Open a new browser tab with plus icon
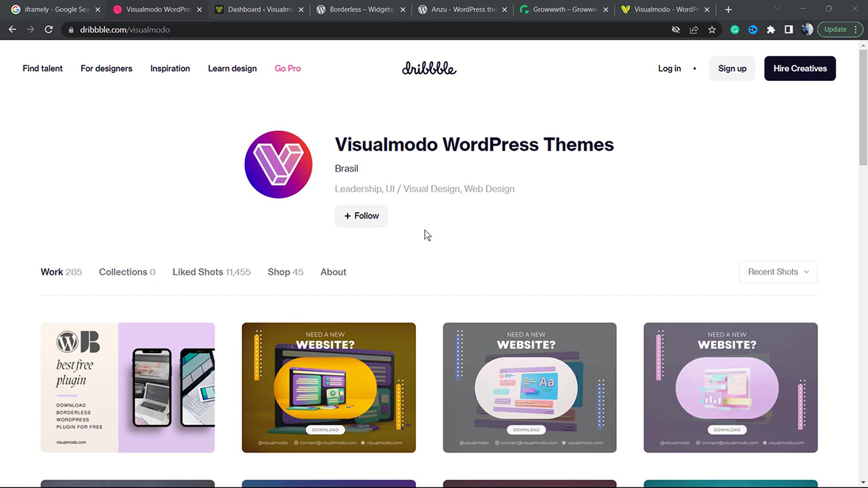Viewport: 868px width, 488px height. coord(728,9)
